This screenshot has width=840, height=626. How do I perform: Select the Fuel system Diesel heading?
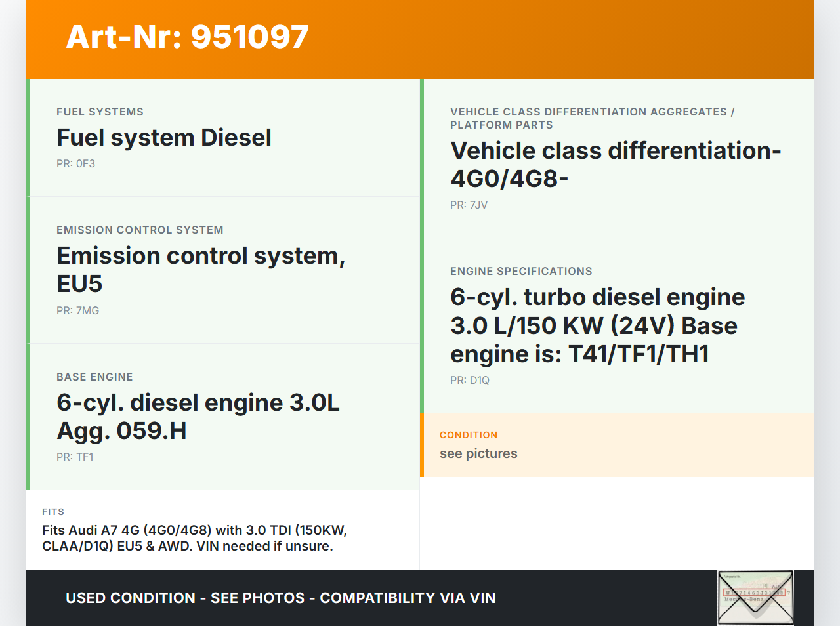tap(163, 138)
